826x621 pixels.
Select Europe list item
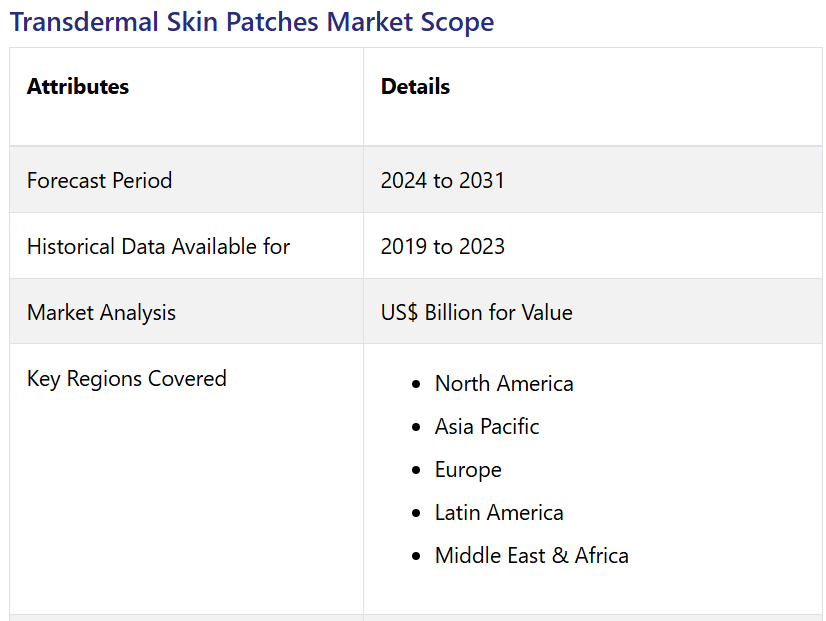click(468, 470)
